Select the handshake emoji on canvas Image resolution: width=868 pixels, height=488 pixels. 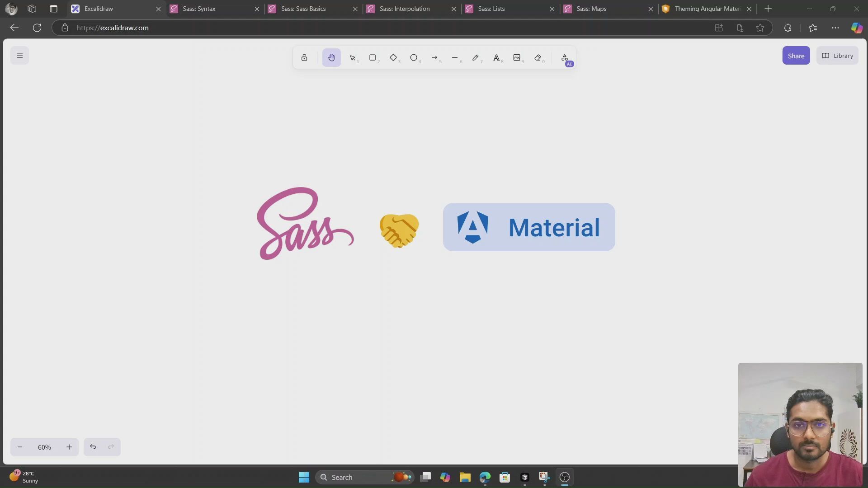pos(399,230)
